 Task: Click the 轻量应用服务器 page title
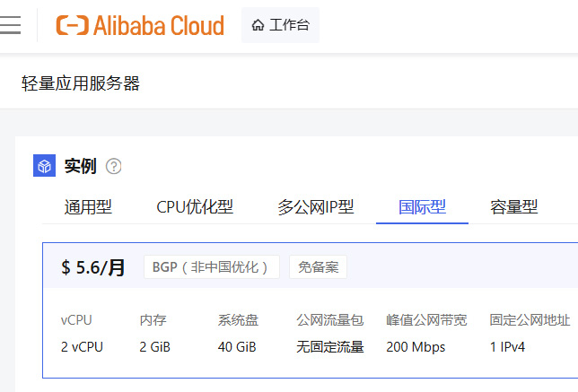[x=81, y=83]
